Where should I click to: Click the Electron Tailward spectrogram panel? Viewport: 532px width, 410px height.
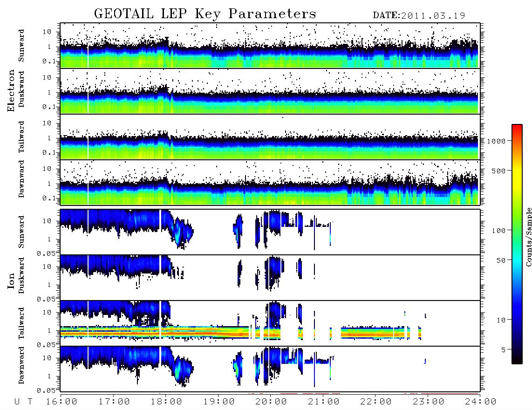(x=270, y=137)
